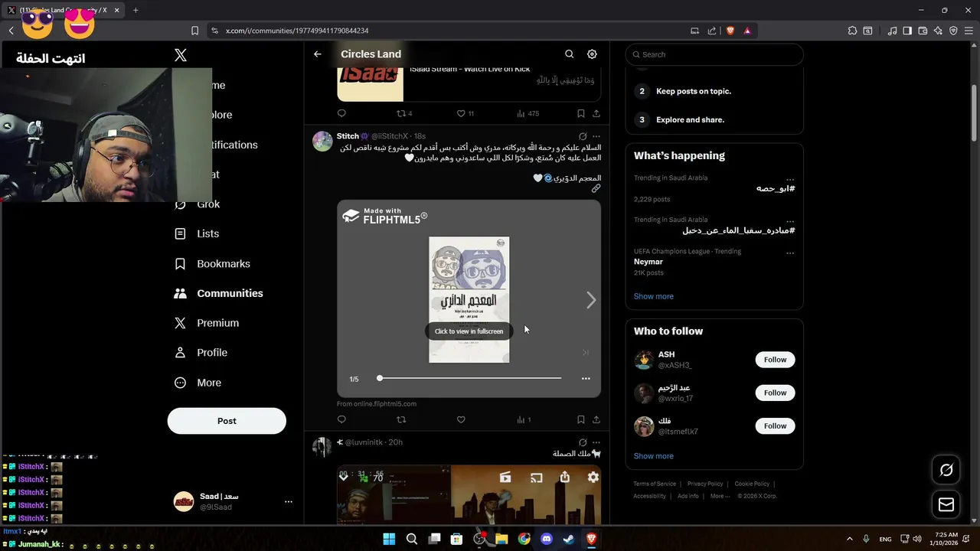The height and width of the screenshot is (551, 980).
Task: Open new browser tab plus button
Action: pyautogui.click(x=136, y=10)
